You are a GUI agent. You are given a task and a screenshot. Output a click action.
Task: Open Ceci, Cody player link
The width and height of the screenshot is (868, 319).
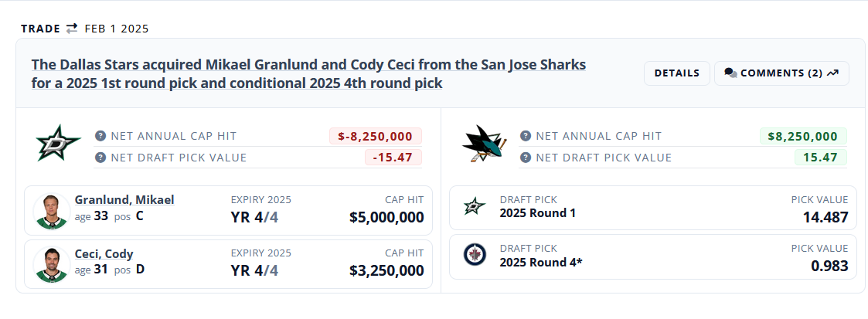click(x=104, y=254)
